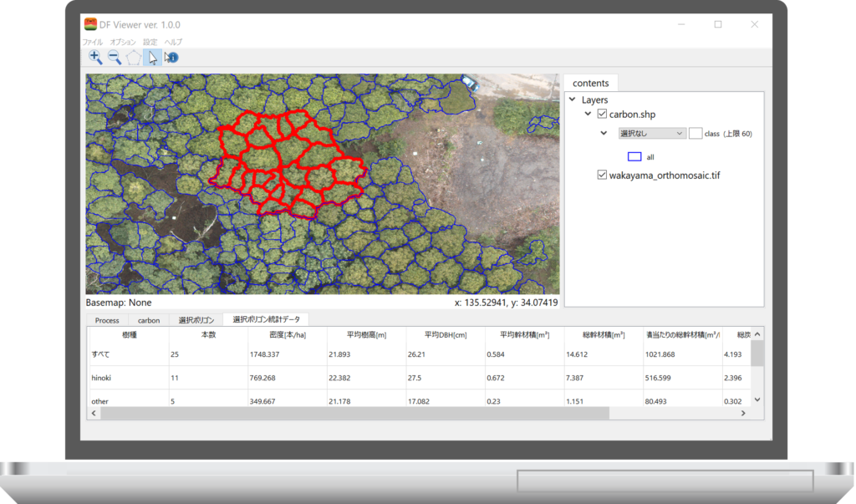Toggle carbon.shp layer visibility checkbox
This screenshot has height=504, width=856.
602,115
